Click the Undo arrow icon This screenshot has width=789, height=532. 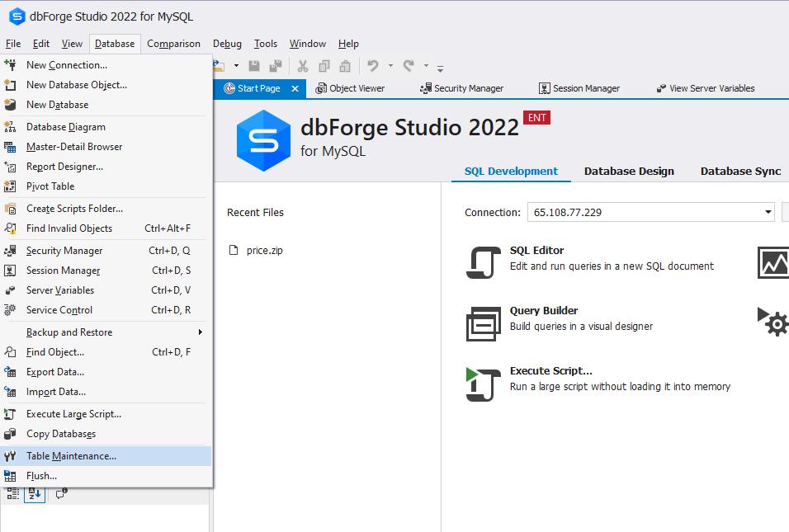[373, 66]
